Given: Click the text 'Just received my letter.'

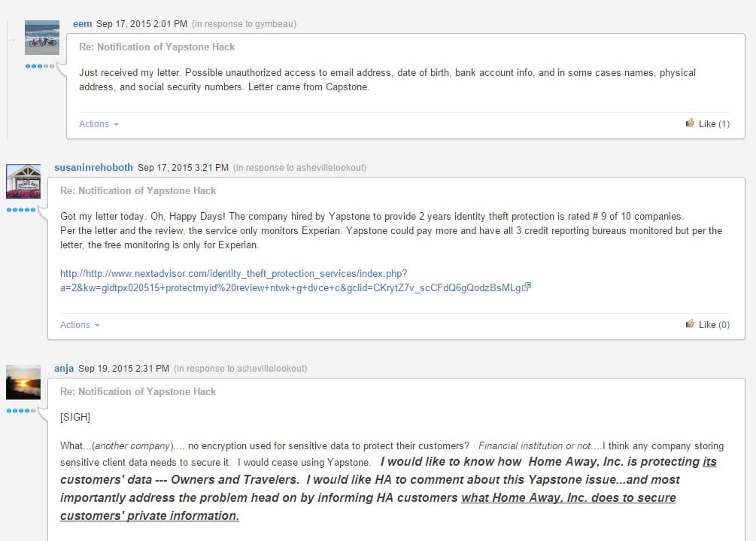Looking at the screenshot, I should point(129,72).
